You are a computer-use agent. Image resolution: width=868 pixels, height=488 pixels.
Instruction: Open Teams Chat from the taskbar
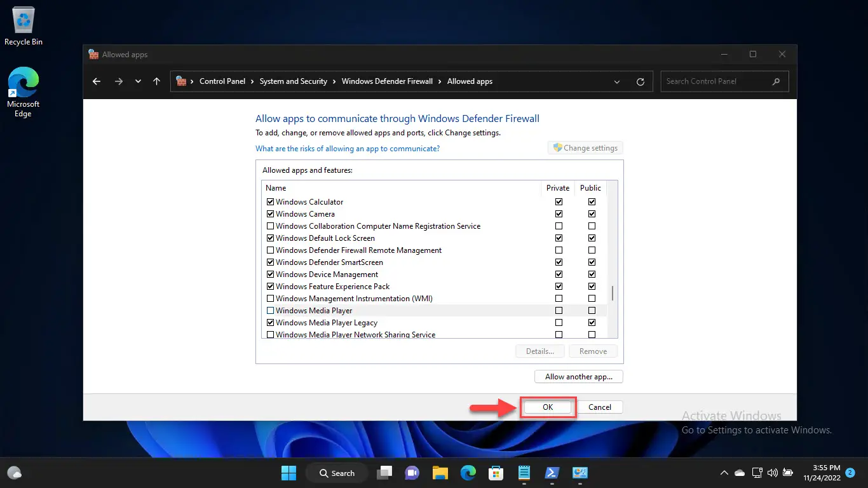click(412, 473)
